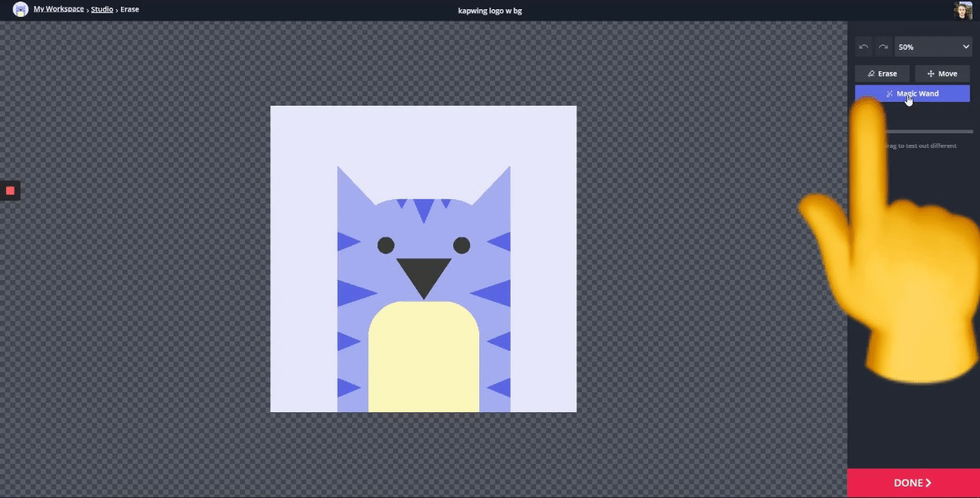The width and height of the screenshot is (980, 498).
Task: Select the Erase tool
Action: click(882, 74)
